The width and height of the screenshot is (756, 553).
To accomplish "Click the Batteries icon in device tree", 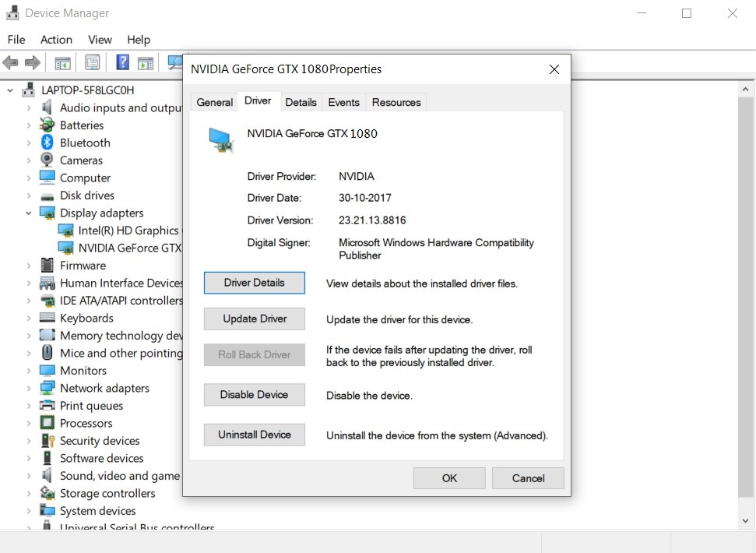I will tap(47, 125).
